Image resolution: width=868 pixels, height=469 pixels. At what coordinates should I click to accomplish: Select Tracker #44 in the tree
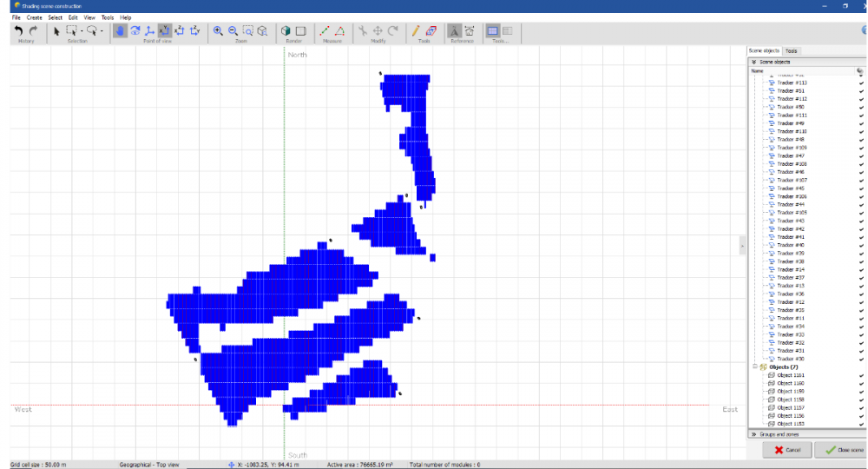791,205
